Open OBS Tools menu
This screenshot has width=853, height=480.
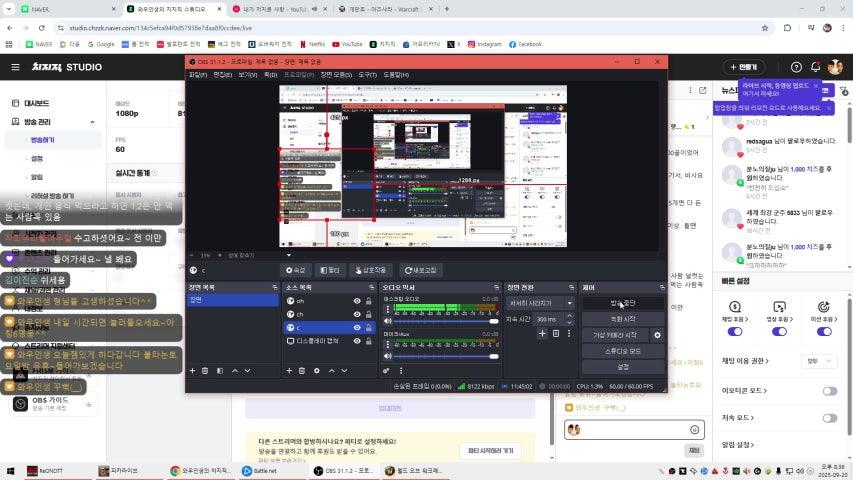tap(367, 75)
